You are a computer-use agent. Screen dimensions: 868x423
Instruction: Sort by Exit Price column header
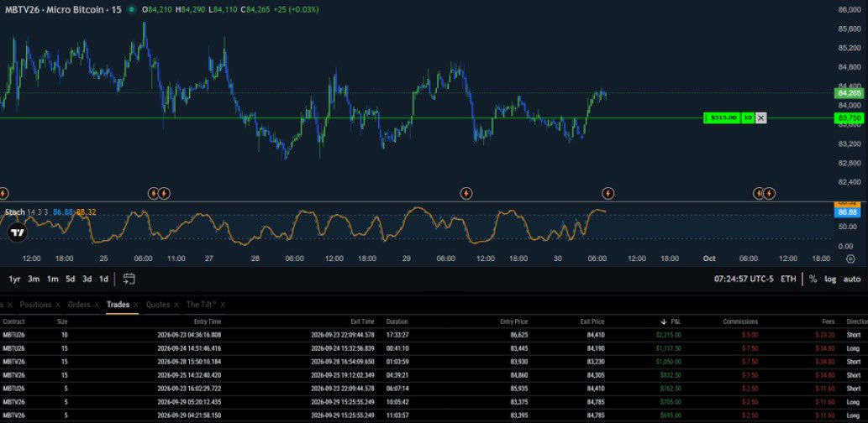pyautogui.click(x=592, y=321)
